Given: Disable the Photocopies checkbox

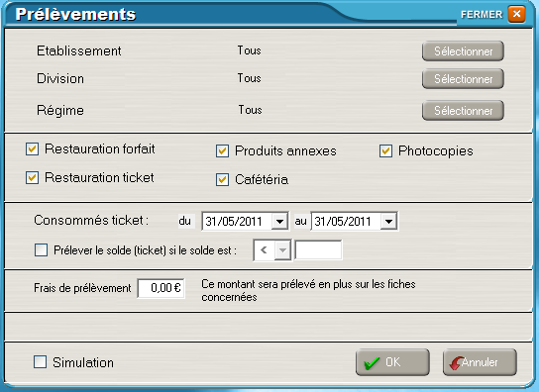Looking at the screenshot, I should (x=385, y=151).
